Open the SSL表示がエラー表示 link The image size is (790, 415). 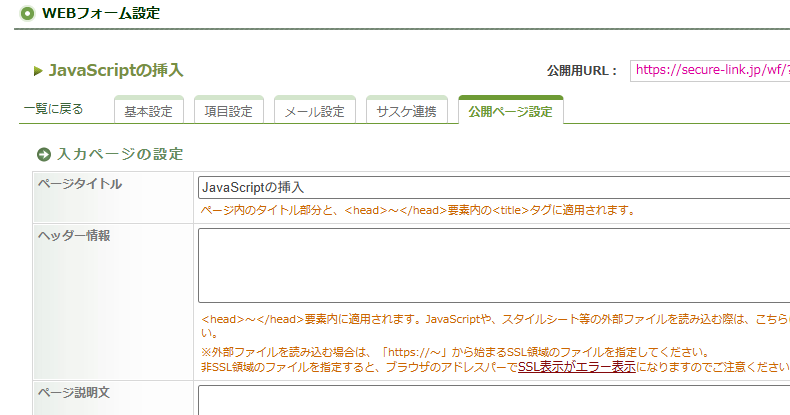point(577,367)
